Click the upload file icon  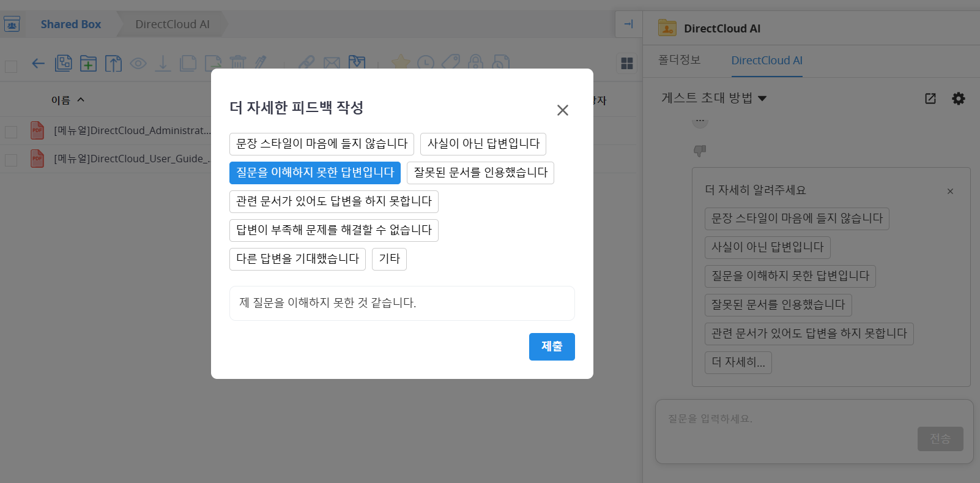(x=113, y=64)
